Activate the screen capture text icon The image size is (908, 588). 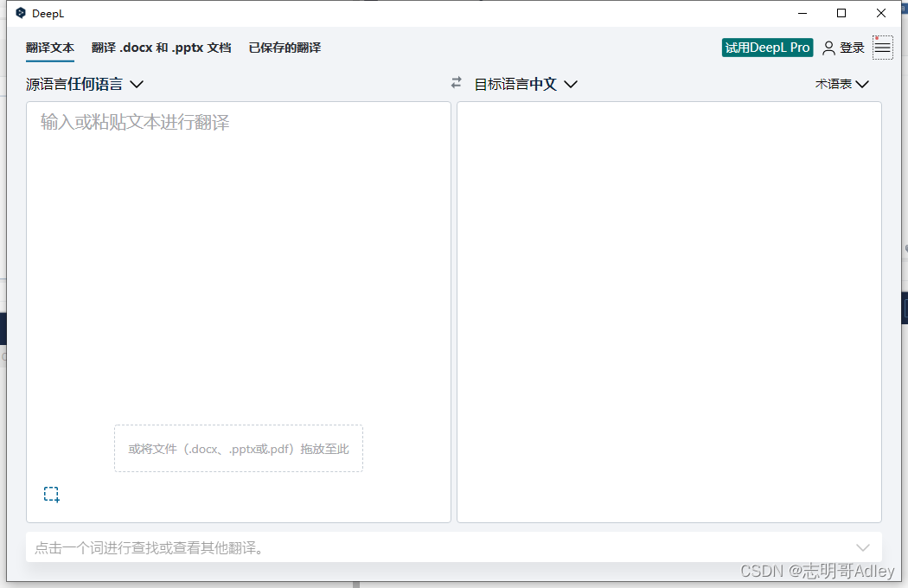(52, 494)
